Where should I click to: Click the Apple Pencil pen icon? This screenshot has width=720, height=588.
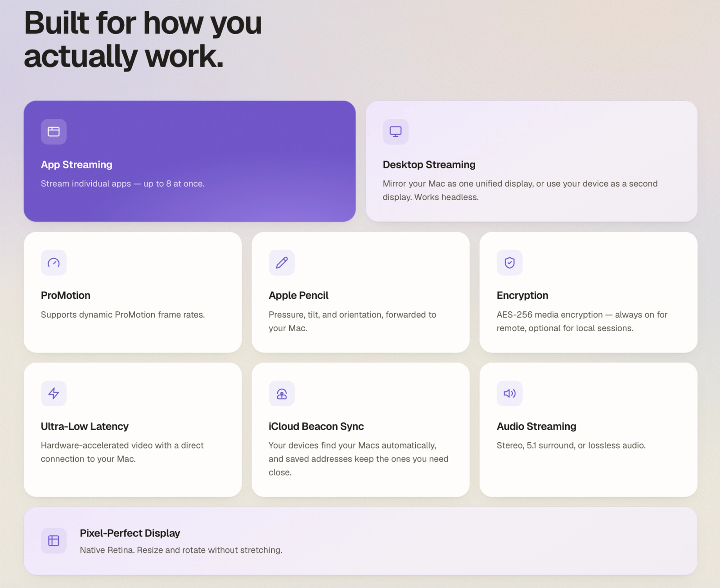(x=282, y=262)
